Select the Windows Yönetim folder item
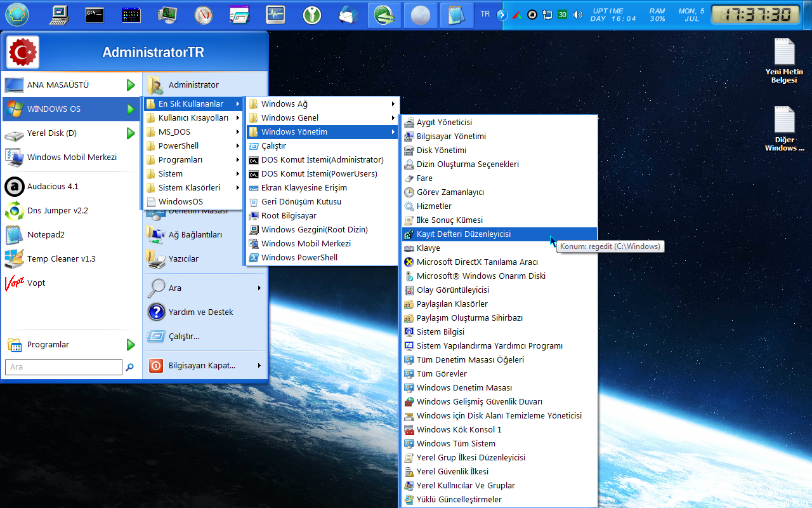Screen dimensions: 812x508 [322, 132]
